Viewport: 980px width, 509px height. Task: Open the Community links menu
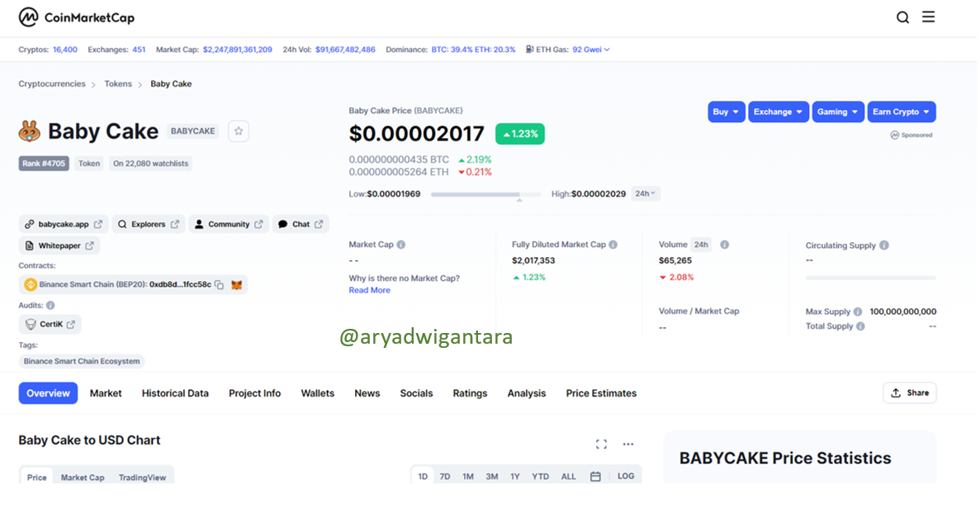[x=229, y=224]
